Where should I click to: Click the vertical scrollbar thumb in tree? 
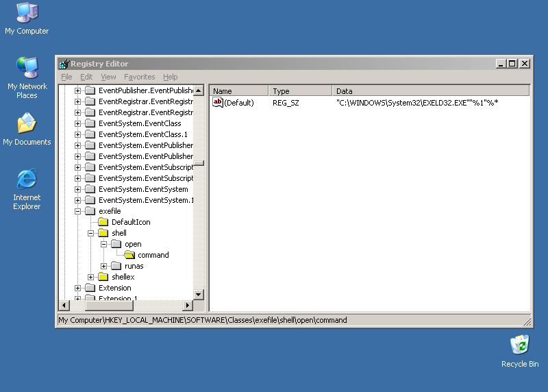(199, 163)
